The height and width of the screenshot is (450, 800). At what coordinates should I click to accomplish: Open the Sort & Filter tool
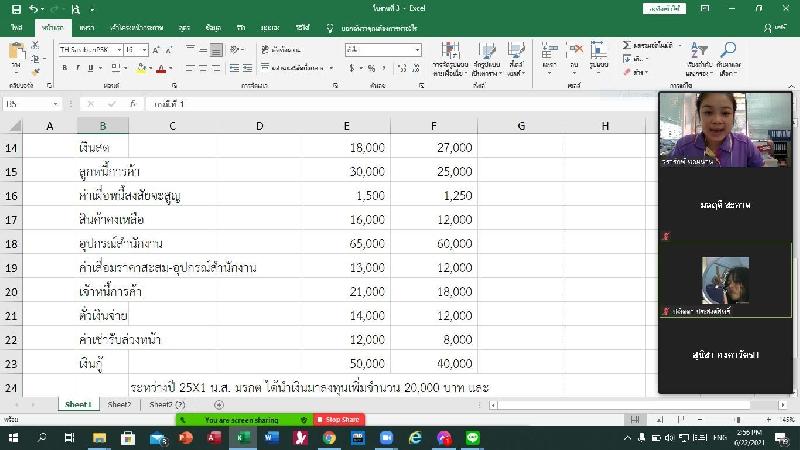(699, 55)
